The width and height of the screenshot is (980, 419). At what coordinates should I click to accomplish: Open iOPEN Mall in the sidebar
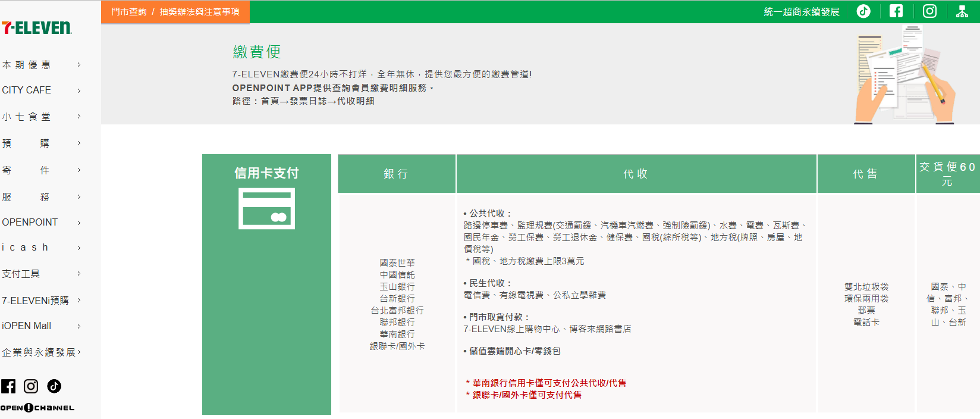coord(27,326)
